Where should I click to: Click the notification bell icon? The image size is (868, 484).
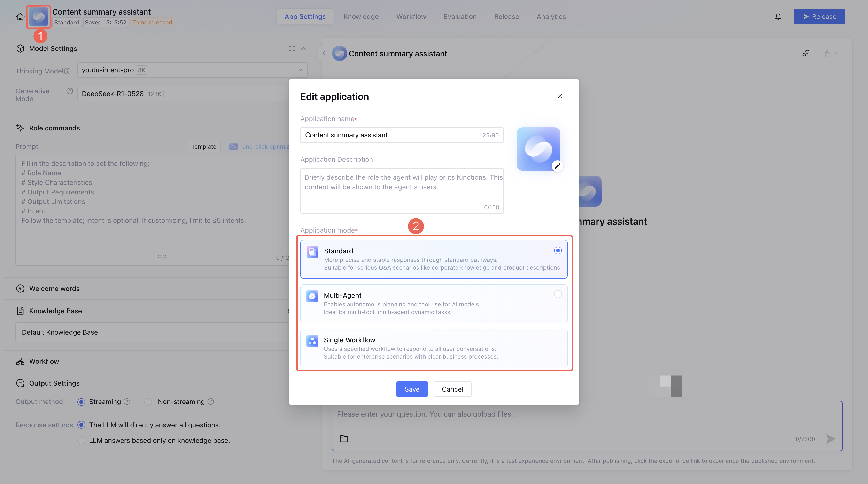pyautogui.click(x=778, y=16)
